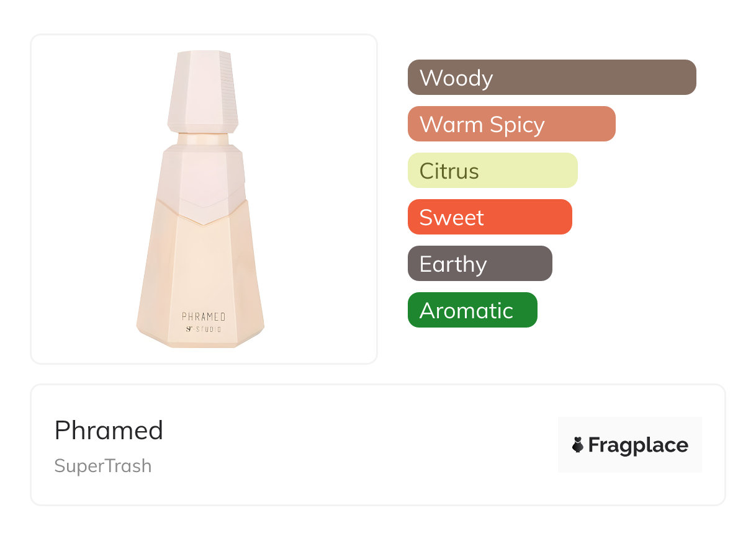Select the Warm Spicy accord bar

tap(511, 124)
